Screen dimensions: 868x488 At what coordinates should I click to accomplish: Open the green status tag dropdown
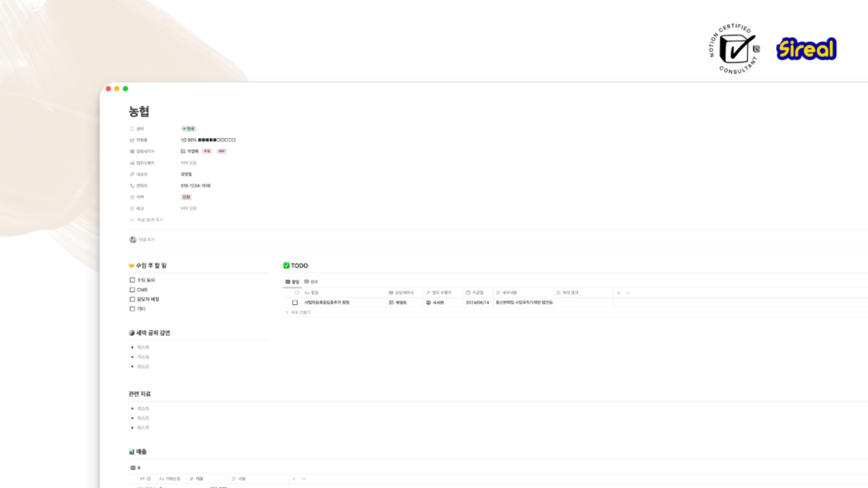click(x=189, y=129)
